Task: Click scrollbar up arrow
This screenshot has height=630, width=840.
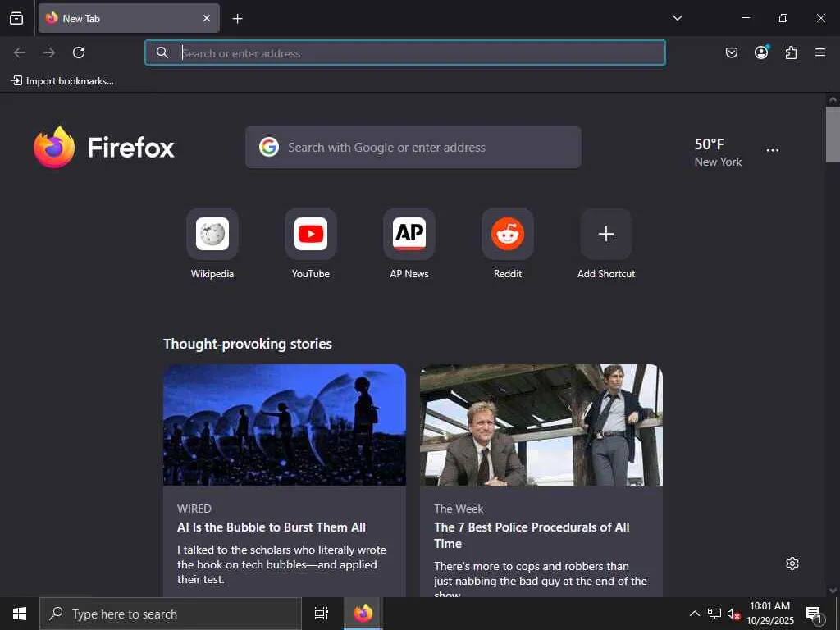Action: (833, 99)
